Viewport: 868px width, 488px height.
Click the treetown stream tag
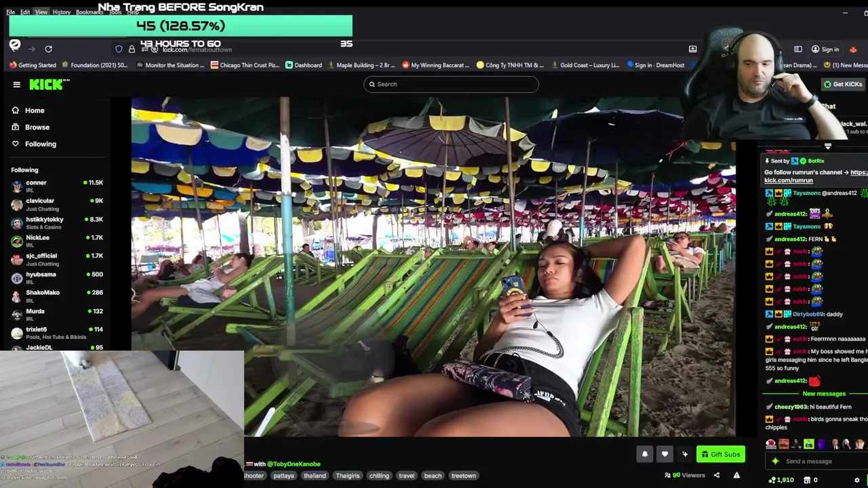tap(463, 476)
